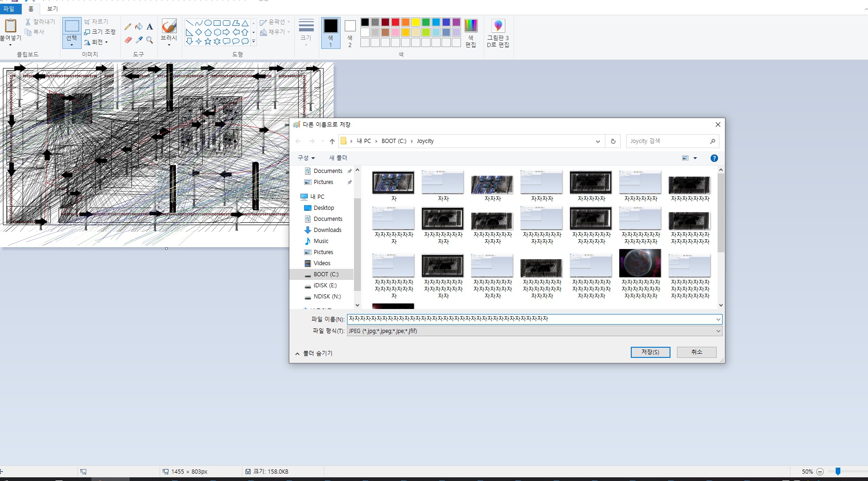This screenshot has width=868, height=481.
Task: Select iDISK (E:) drive
Action: [325, 285]
